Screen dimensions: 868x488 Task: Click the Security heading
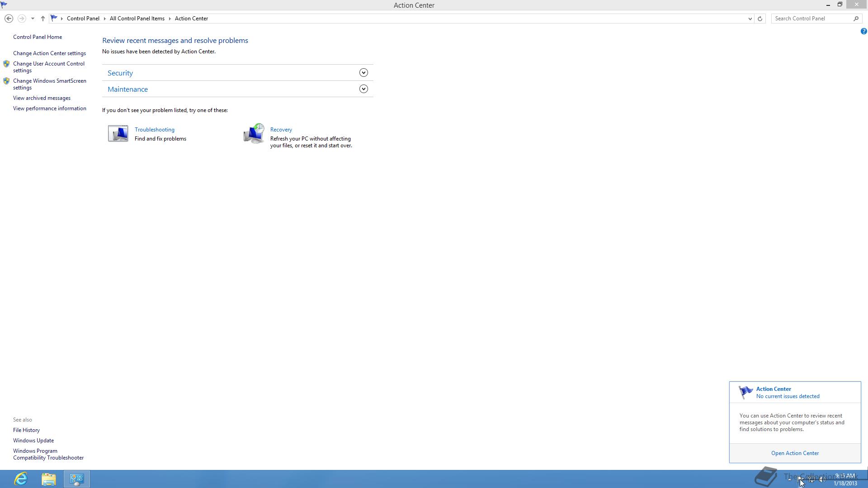click(120, 73)
